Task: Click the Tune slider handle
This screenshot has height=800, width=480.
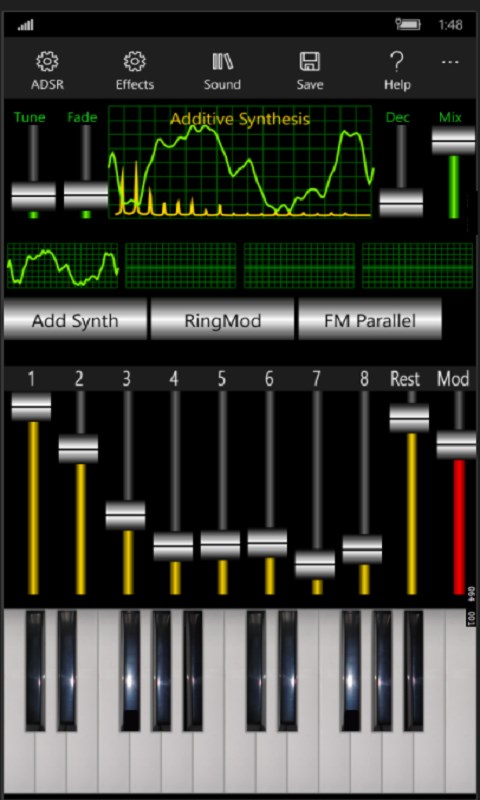Action: coord(34,196)
